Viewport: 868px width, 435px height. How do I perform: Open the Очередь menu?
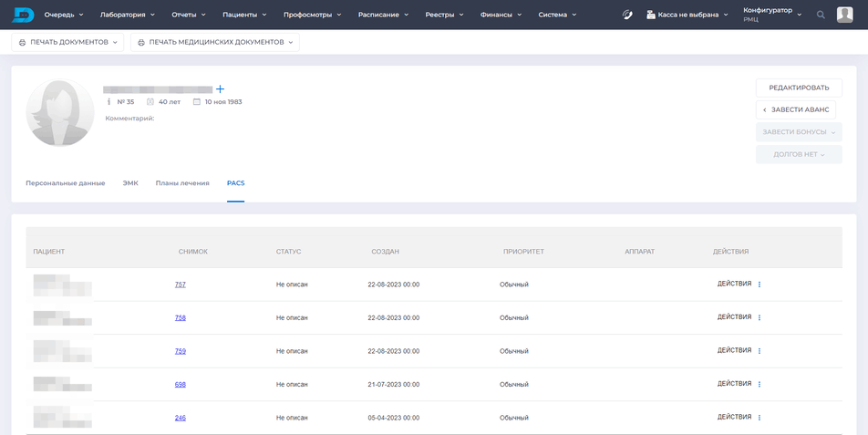click(64, 15)
